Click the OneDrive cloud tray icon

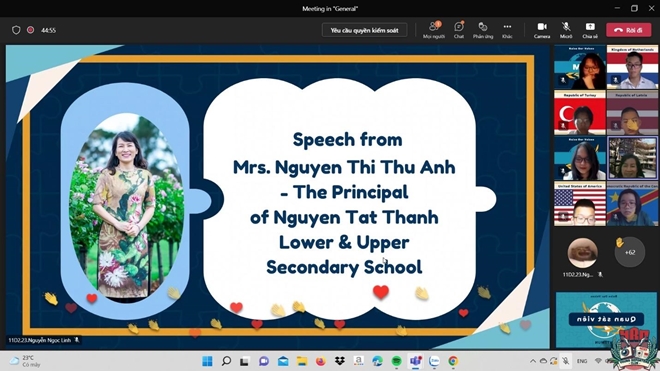click(543, 361)
